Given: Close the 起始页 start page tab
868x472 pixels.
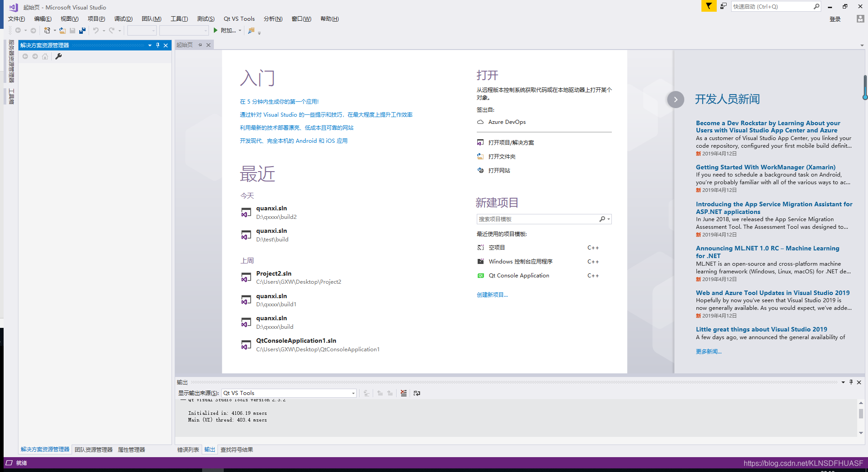Looking at the screenshot, I should [208, 45].
